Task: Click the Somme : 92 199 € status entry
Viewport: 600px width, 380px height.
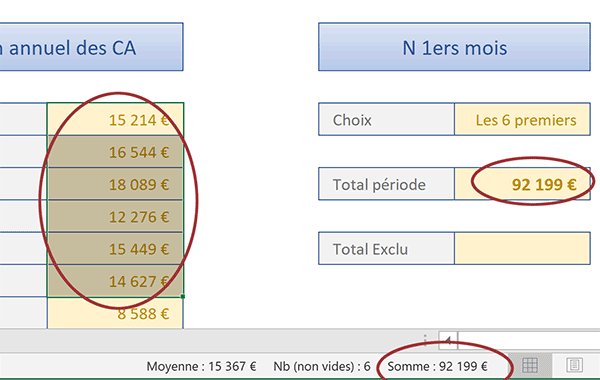Action: tap(437, 366)
